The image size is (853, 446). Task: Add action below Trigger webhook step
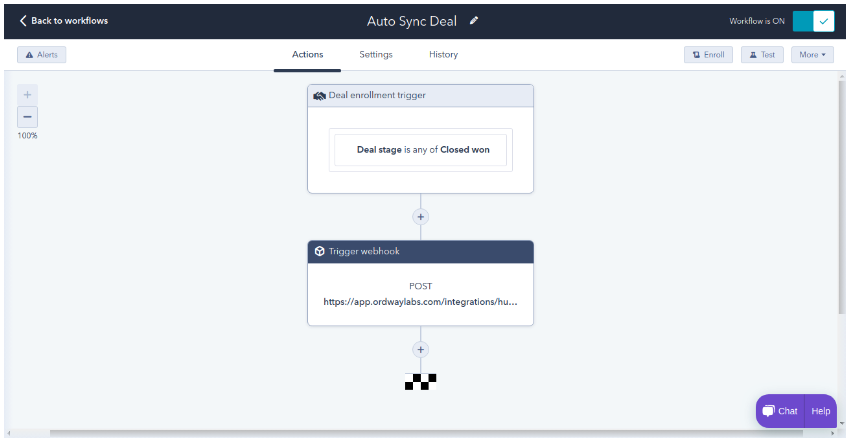421,350
